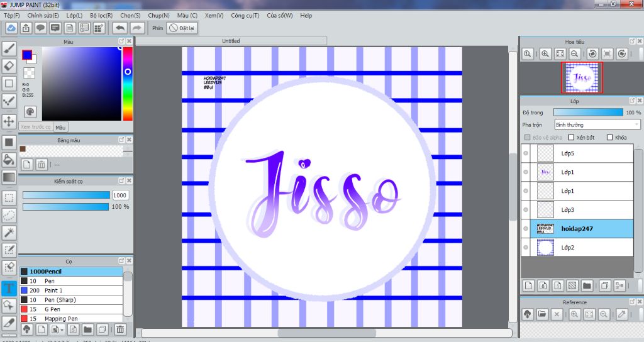Toggle visibility of Lớp3 layer
Viewport: 644px width, 342px height.
pyautogui.click(x=526, y=210)
